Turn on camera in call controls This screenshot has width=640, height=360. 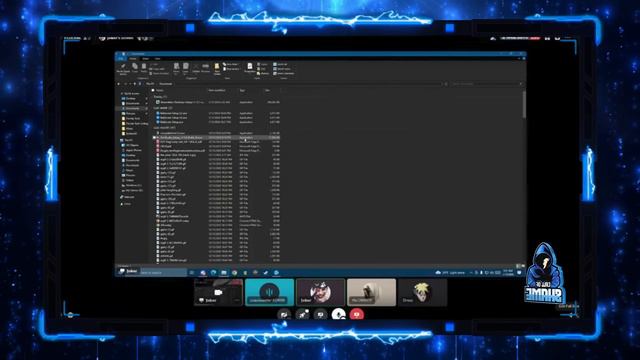(284, 314)
